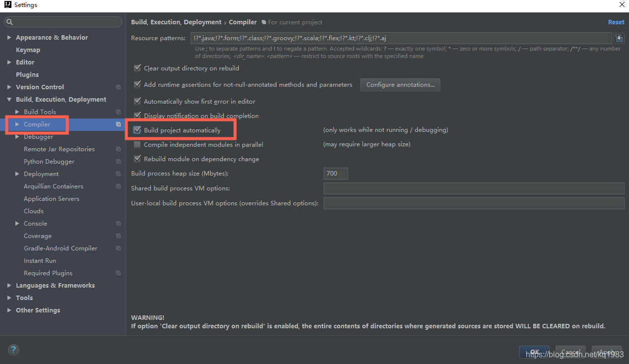
Task: Click the Reset link
Action: 616,22
